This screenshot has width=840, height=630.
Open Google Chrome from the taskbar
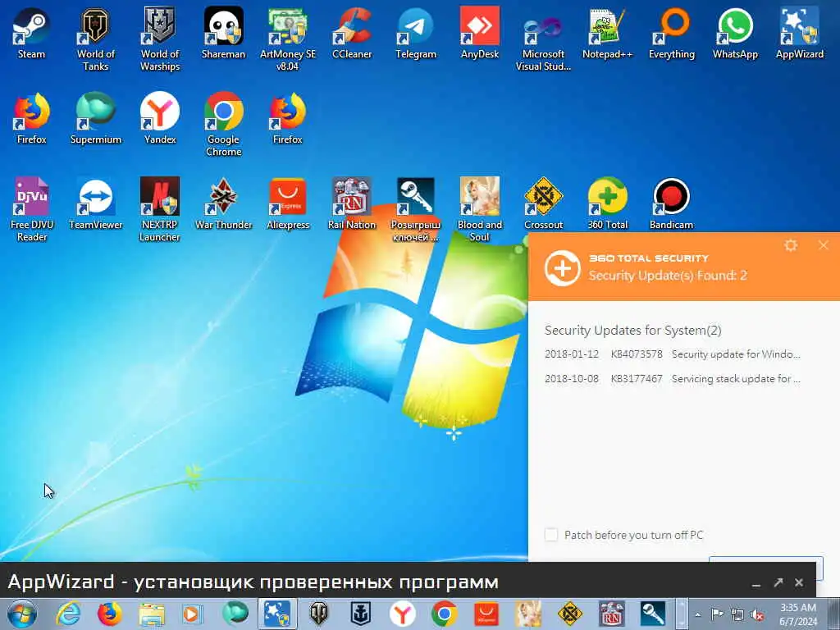(444, 614)
